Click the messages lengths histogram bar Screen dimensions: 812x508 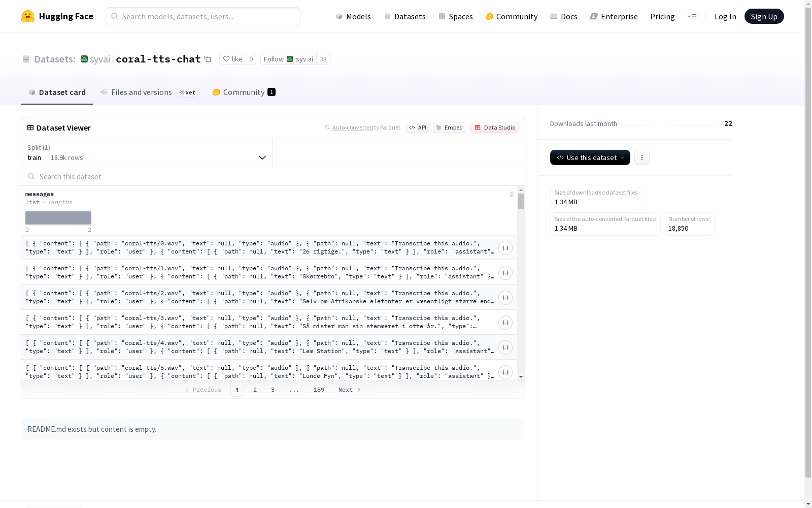(x=58, y=218)
